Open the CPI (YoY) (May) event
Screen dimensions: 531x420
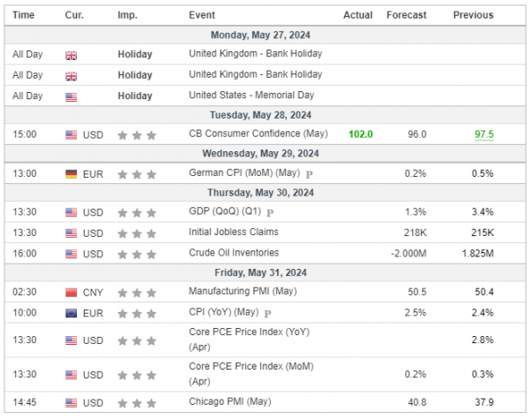click(224, 312)
